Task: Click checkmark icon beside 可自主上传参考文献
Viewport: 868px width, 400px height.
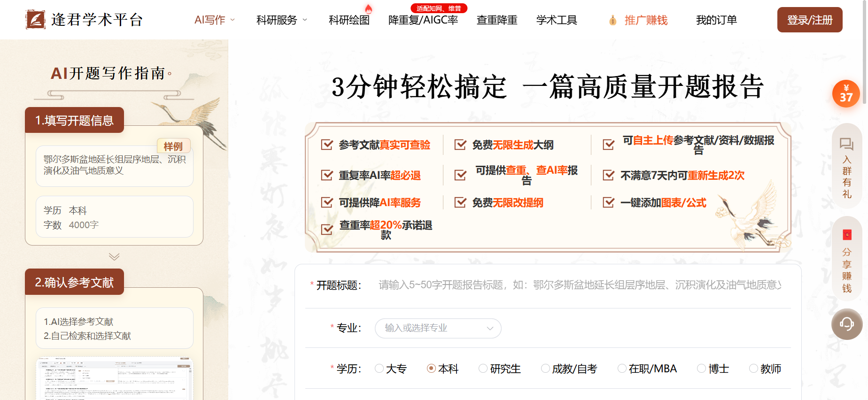Action: click(609, 145)
